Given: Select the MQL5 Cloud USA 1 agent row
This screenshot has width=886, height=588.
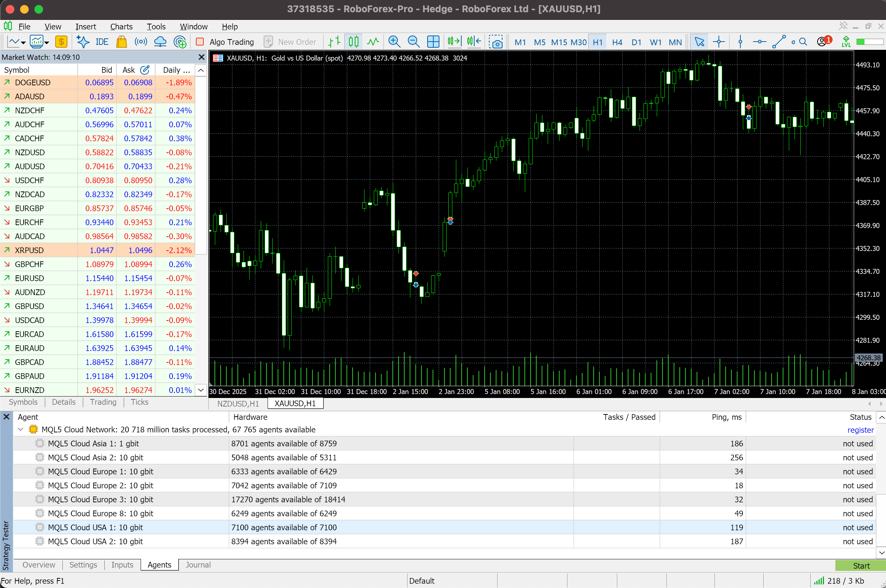Looking at the screenshot, I should 444,527.
